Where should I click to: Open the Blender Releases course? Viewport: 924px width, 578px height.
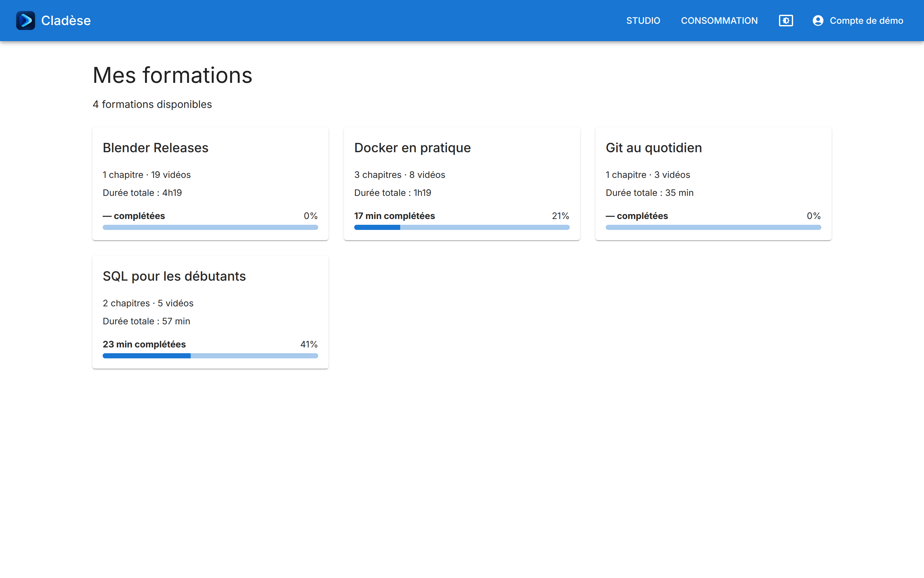(210, 184)
